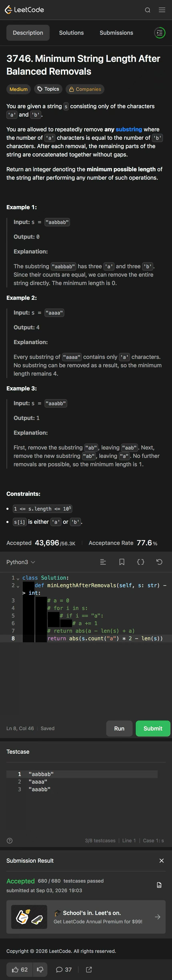The height and width of the screenshot is (980, 172).
Task: Click the format code icon
Action: (103, 562)
